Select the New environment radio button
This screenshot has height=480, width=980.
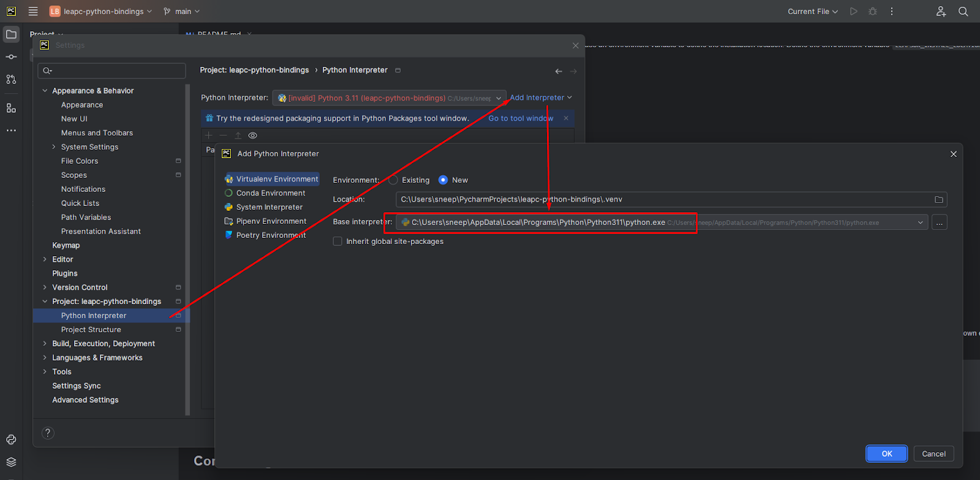pyautogui.click(x=443, y=180)
